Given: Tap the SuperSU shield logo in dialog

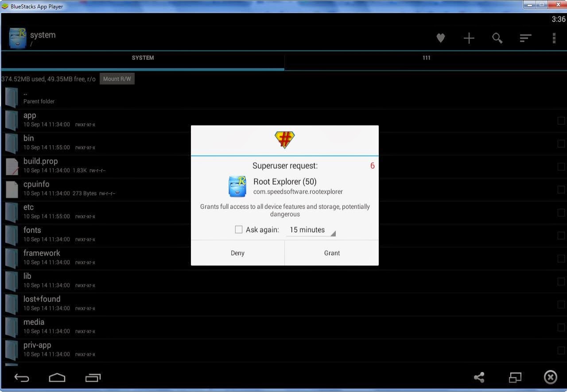Looking at the screenshot, I should coord(284,140).
